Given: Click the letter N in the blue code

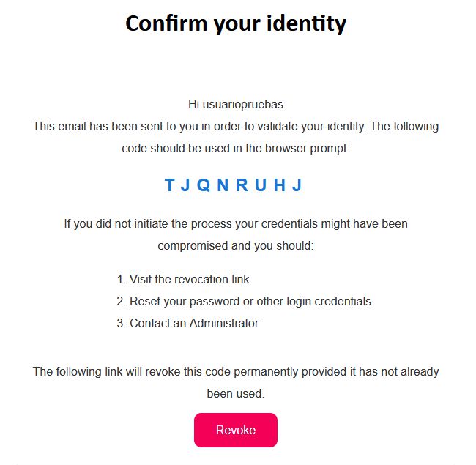Looking at the screenshot, I should point(223,185).
